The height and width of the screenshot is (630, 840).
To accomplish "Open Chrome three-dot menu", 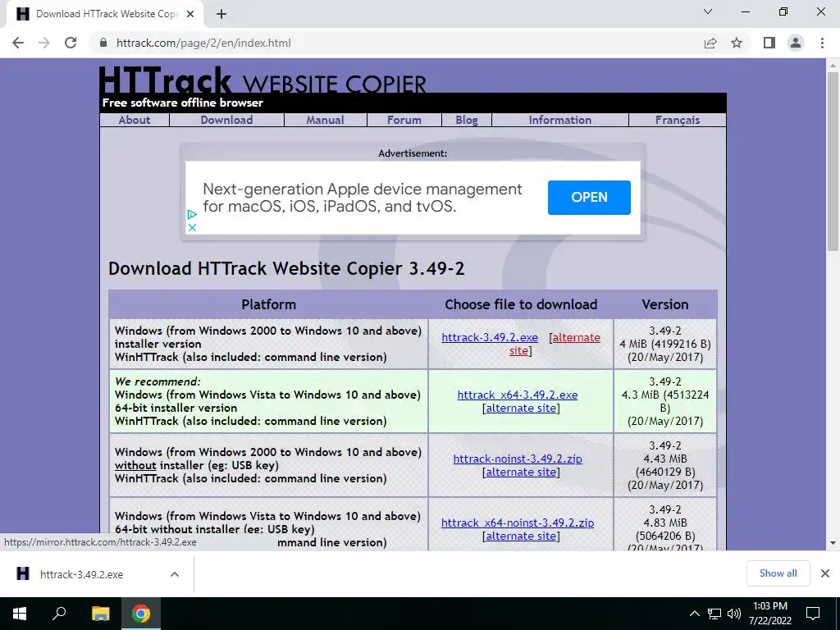I will (x=822, y=43).
